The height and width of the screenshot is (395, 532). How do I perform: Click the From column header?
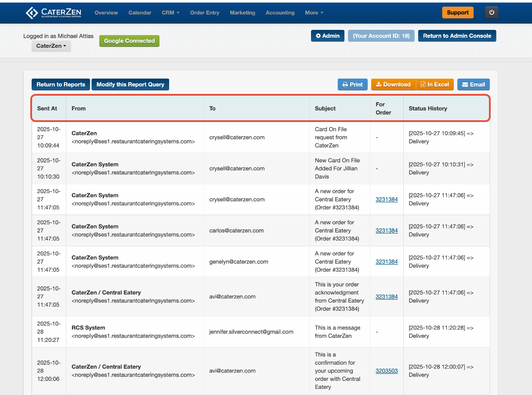[135, 108]
